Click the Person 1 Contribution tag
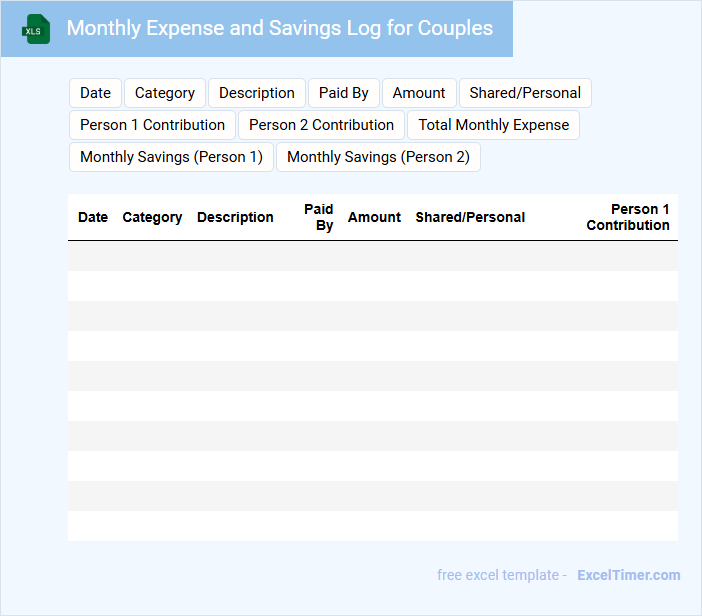The image size is (702, 616). 153,125
